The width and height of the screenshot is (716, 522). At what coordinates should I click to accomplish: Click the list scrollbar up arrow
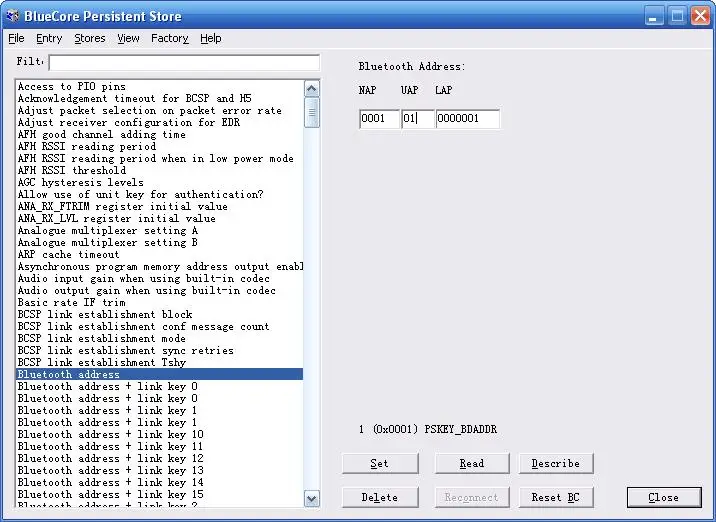pos(312,88)
